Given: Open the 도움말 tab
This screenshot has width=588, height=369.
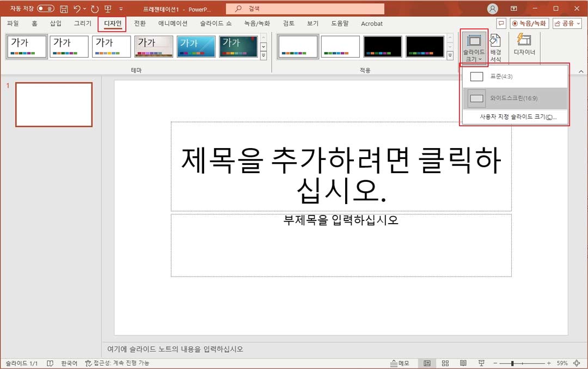Looking at the screenshot, I should click(340, 23).
